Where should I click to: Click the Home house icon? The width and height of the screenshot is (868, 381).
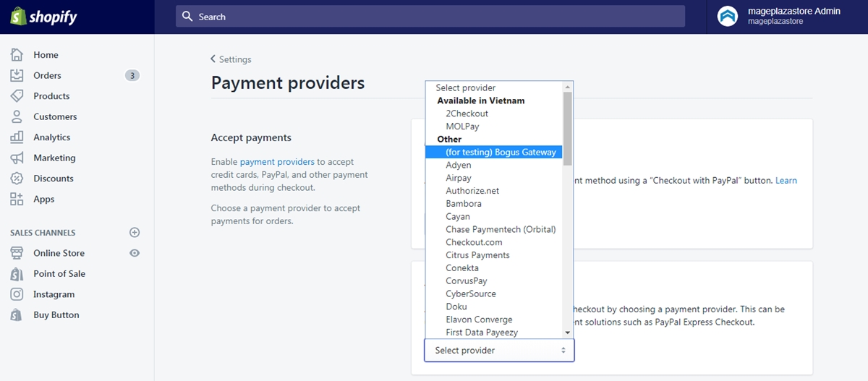click(x=17, y=55)
